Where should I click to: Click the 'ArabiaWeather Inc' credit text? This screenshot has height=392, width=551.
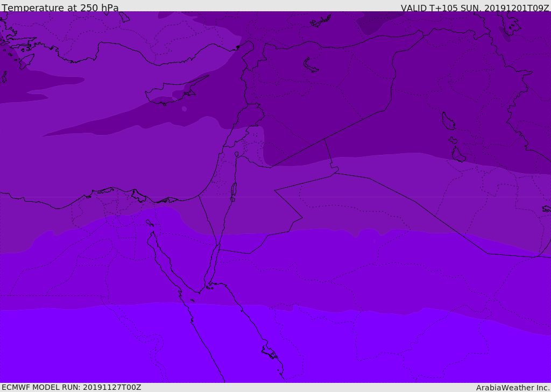pyautogui.click(x=513, y=388)
